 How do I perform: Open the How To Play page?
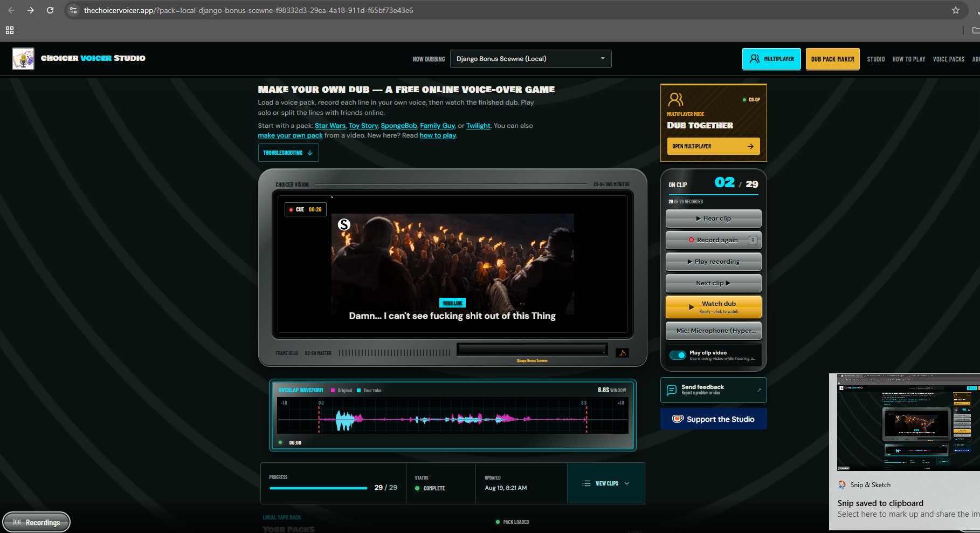(908, 59)
